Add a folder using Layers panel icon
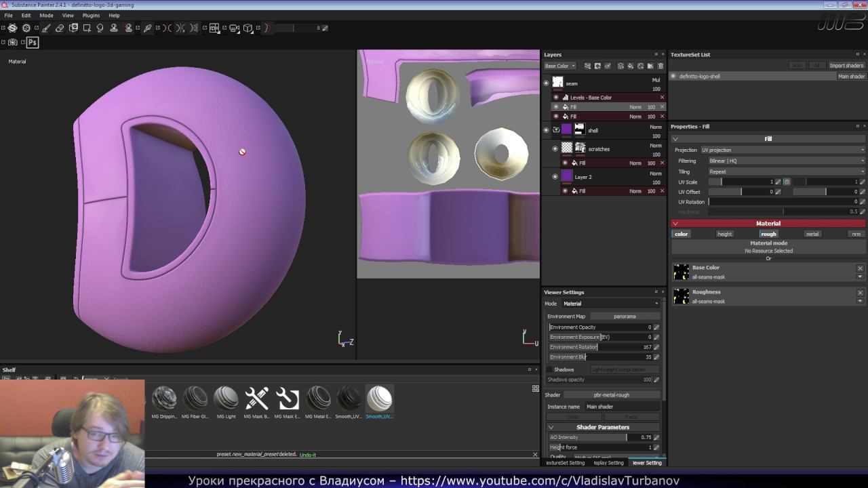 click(650, 66)
